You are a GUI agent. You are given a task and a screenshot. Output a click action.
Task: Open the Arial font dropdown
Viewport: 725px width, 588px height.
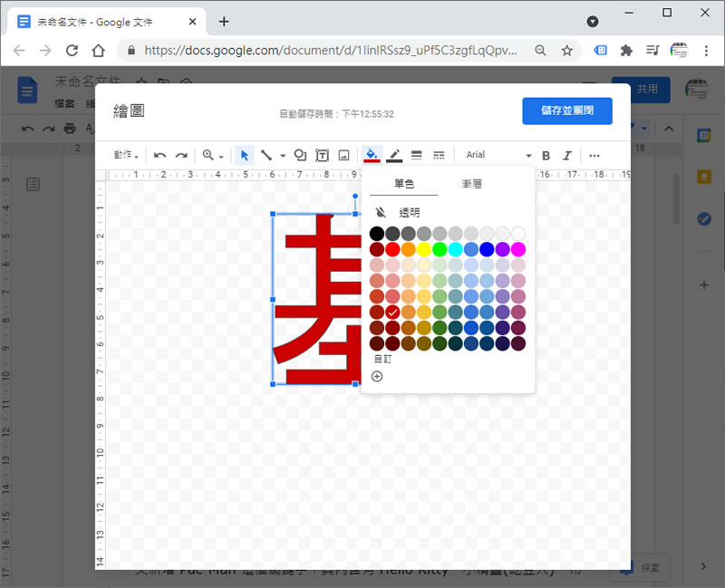498,155
